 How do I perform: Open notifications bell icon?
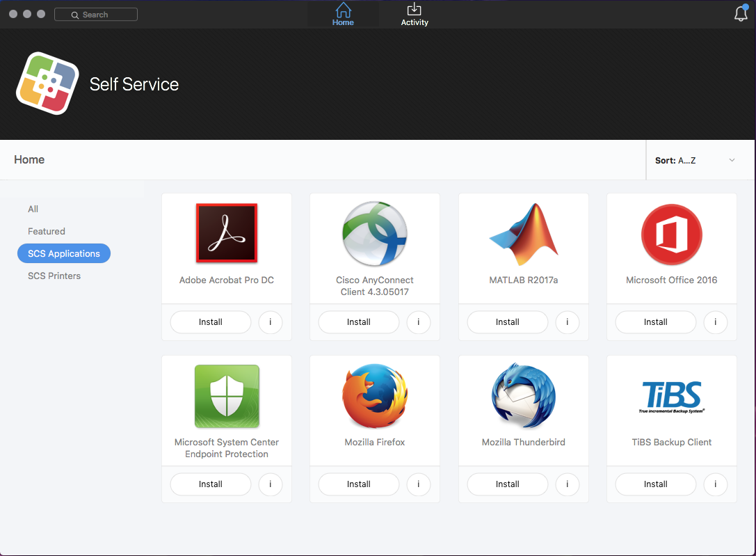click(741, 13)
